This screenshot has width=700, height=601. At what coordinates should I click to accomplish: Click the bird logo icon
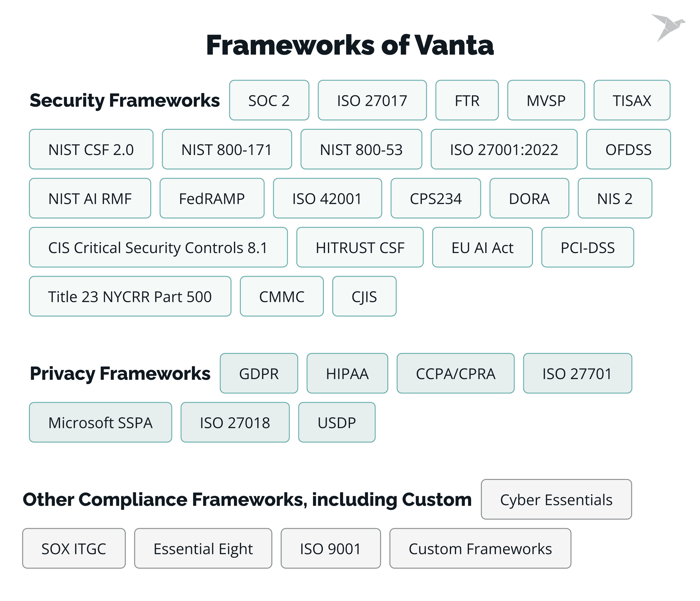pos(668,27)
